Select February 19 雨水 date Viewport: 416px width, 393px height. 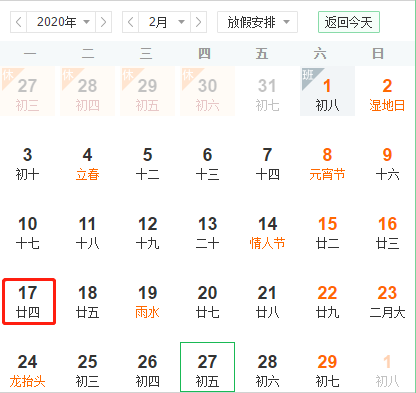[x=147, y=302]
